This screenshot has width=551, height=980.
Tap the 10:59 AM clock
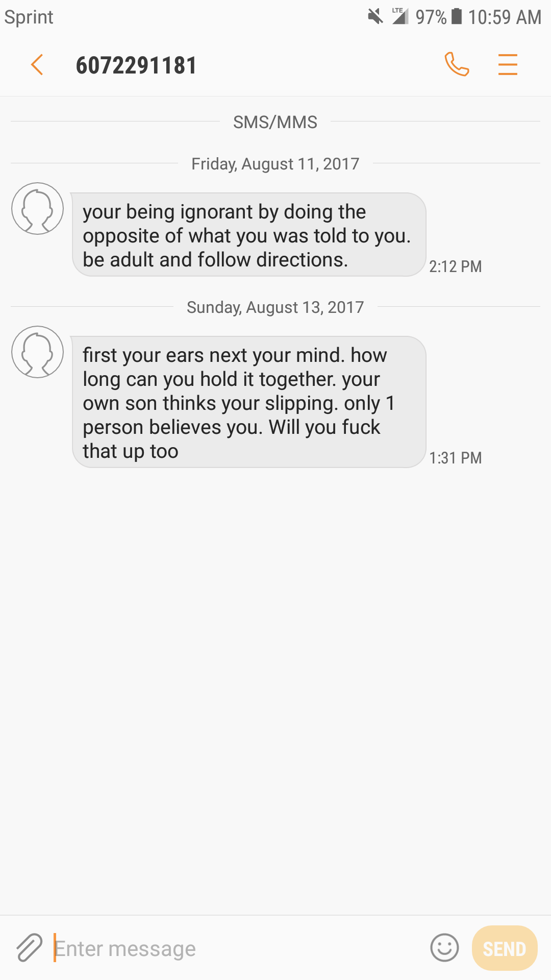tap(505, 17)
